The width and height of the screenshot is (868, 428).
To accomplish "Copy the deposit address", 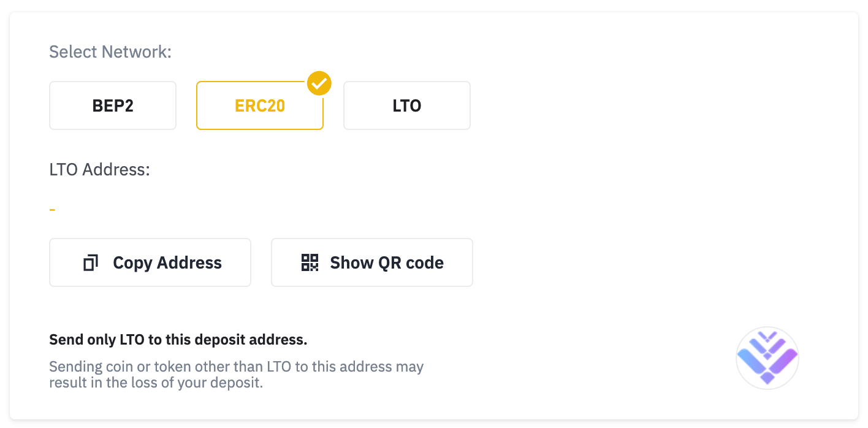I will pyautogui.click(x=150, y=262).
